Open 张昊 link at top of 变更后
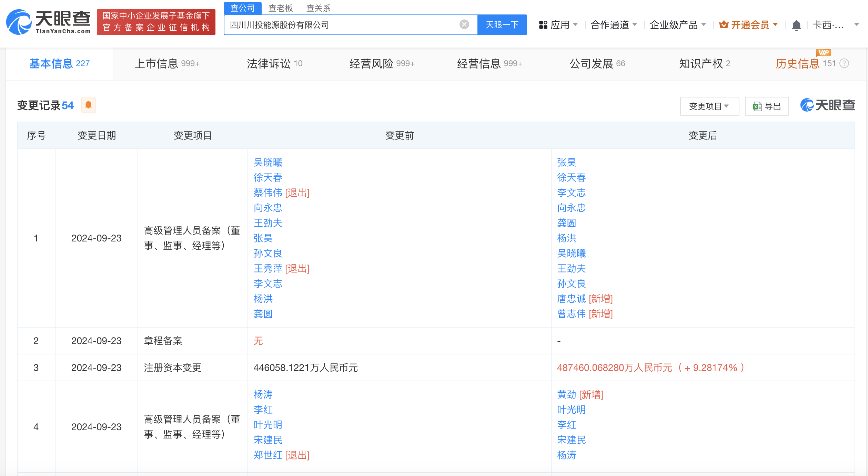868x476 pixels. 567,162
